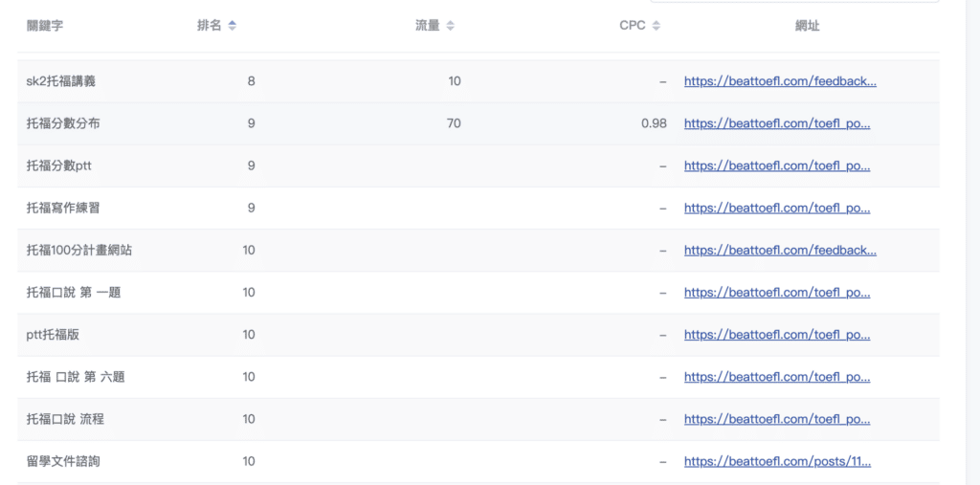Click the 關鍵字 column header
980x485 pixels.
46,26
